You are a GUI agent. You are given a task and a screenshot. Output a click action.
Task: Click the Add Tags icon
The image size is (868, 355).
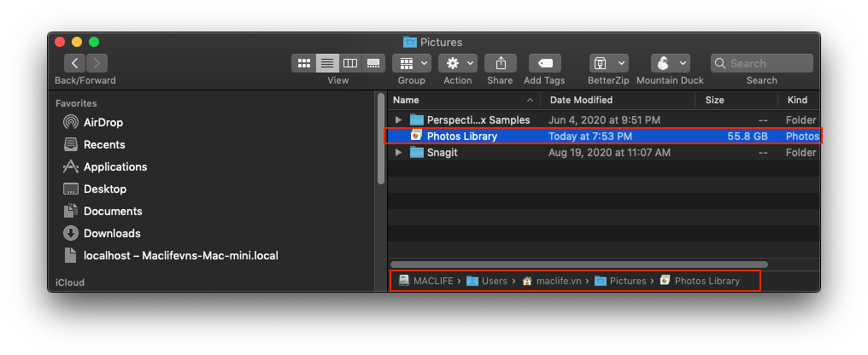click(x=544, y=63)
